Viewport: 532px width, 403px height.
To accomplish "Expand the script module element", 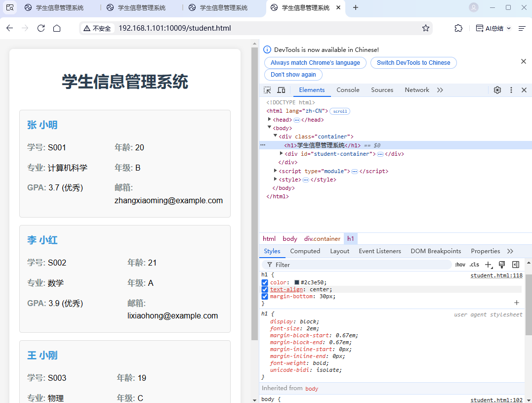I will click(x=276, y=171).
